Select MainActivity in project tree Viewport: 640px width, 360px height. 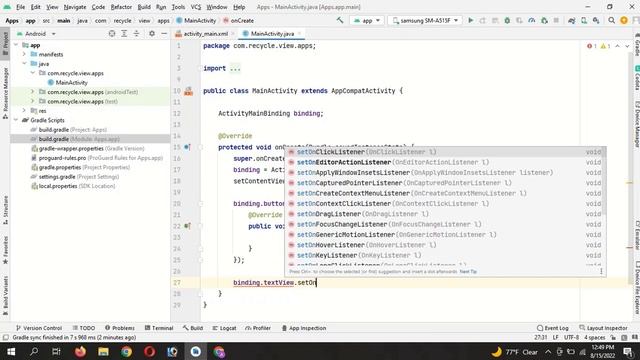pos(68,82)
